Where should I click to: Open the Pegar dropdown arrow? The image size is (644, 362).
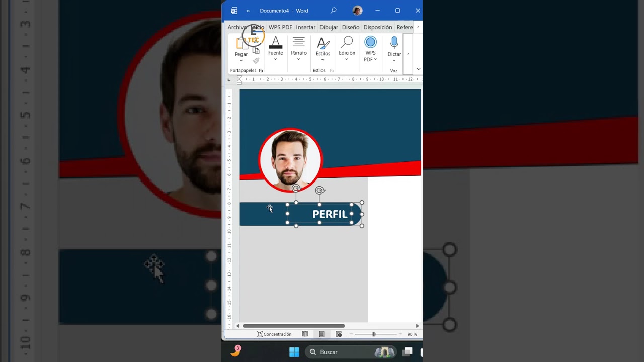pyautogui.click(x=241, y=60)
